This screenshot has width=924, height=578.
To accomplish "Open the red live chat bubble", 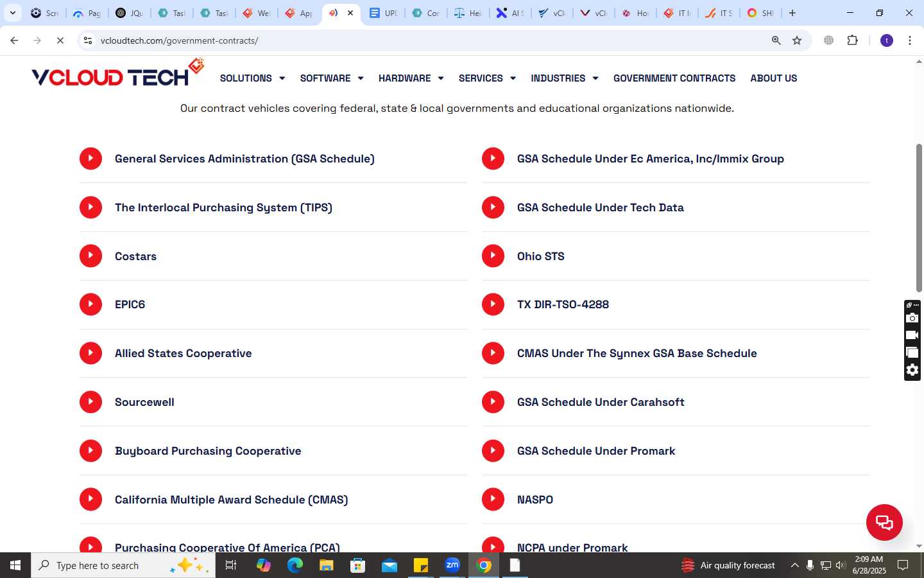I will pyautogui.click(x=884, y=522).
